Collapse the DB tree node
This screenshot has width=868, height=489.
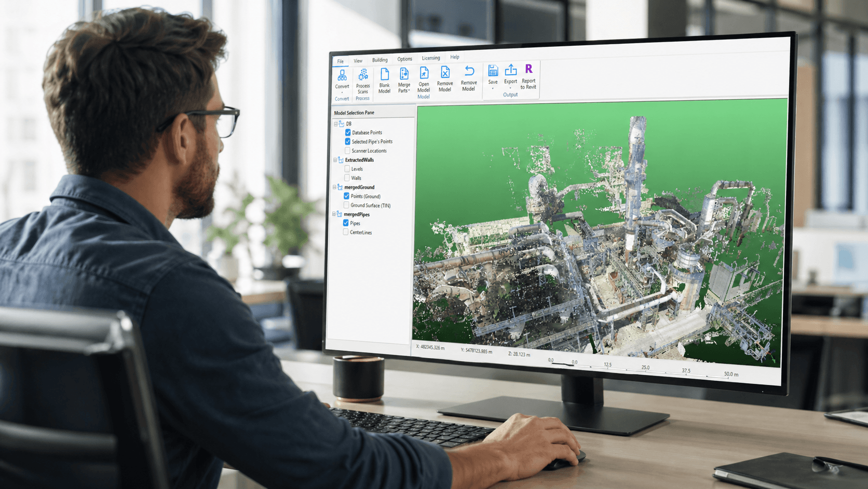335,124
